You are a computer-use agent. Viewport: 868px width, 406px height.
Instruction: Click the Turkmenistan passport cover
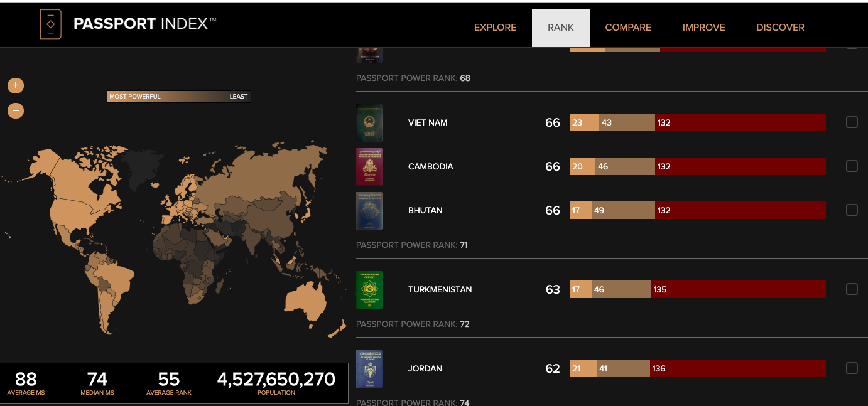coord(369,290)
